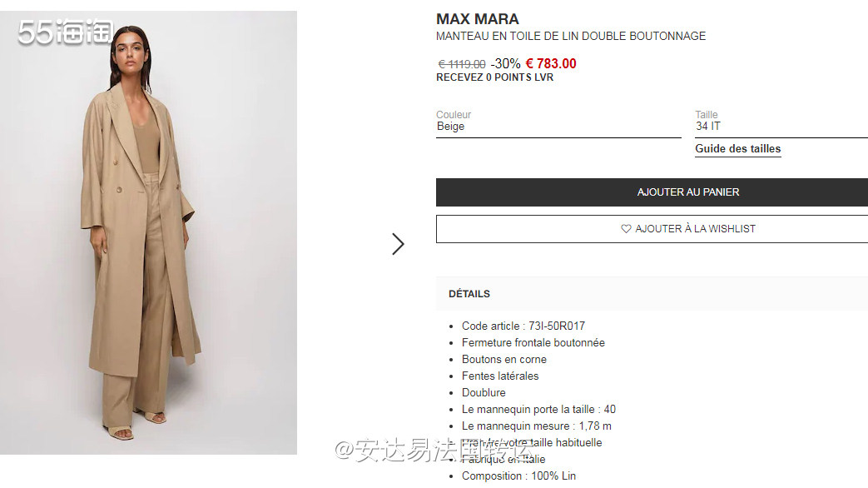Screen dimensions: 868x488
Task: Click RECEVEZ 0 POINTS LVR text
Action: (x=495, y=77)
